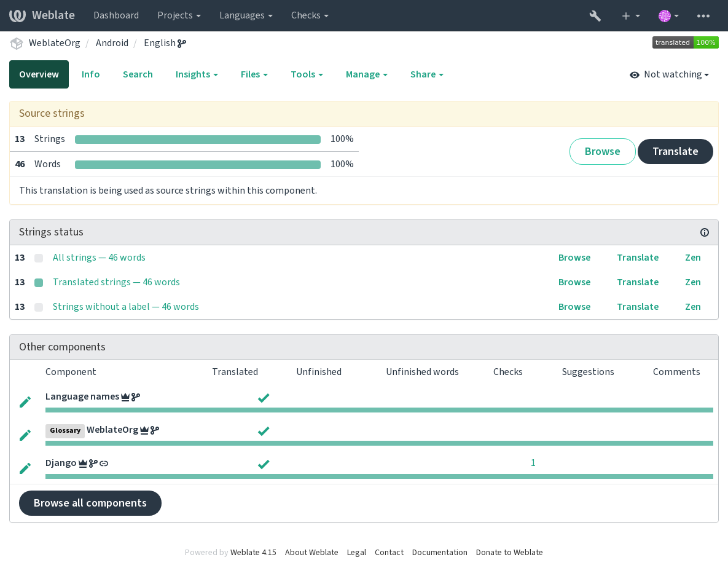Click the Words 100% progress bar
728x576 pixels.
(198, 164)
